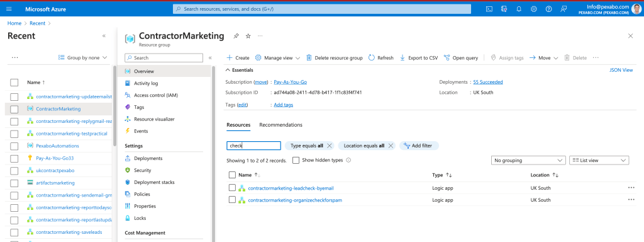Open Activity log in sidebar
The width and height of the screenshot is (644, 242).
(146, 83)
